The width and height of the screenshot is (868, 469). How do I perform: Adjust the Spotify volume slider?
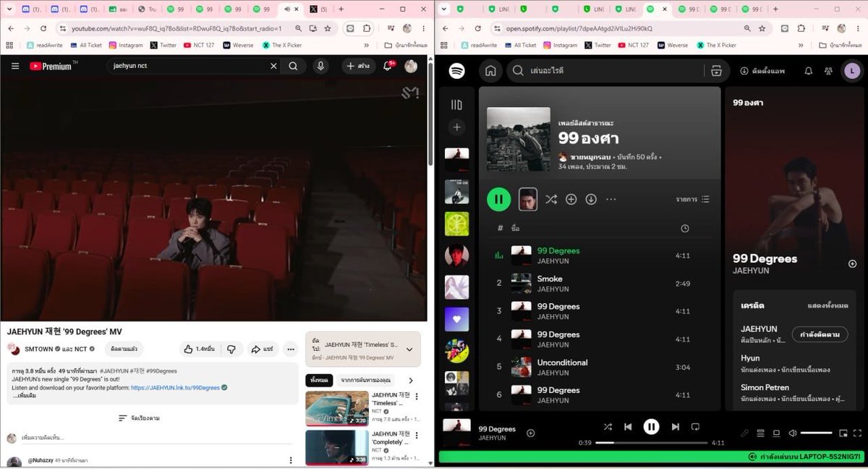(x=817, y=433)
